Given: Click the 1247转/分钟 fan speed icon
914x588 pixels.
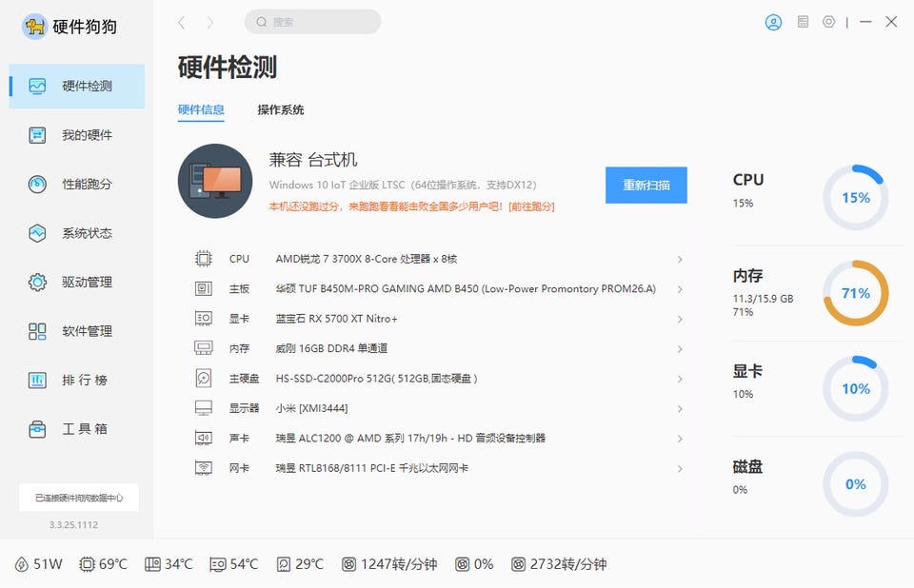Looking at the screenshot, I should click(348, 564).
